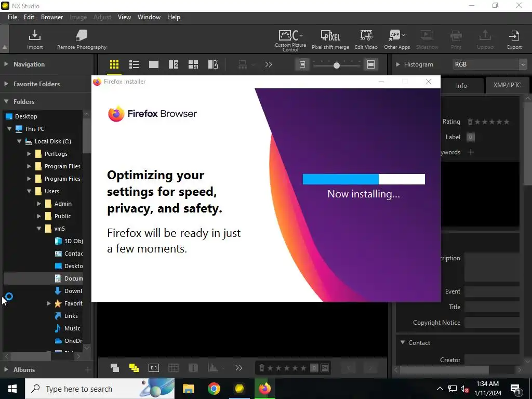Collapse the Contact section

(403, 342)
